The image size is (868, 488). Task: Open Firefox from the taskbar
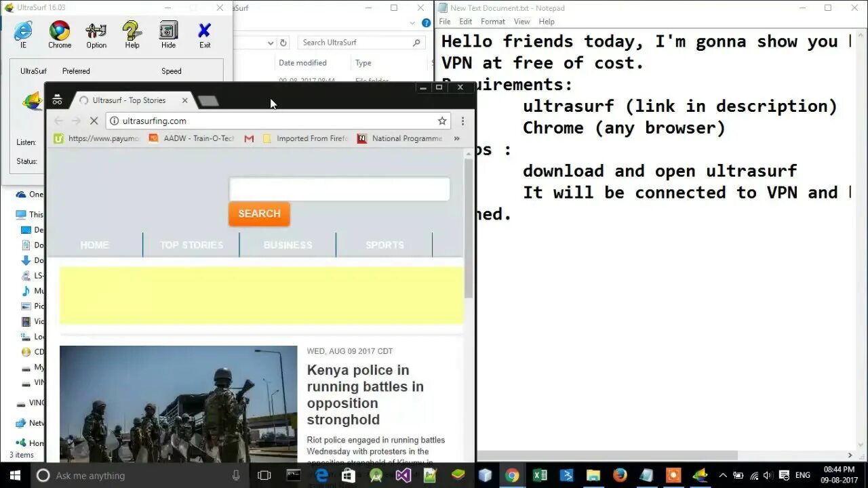(620, 475)
